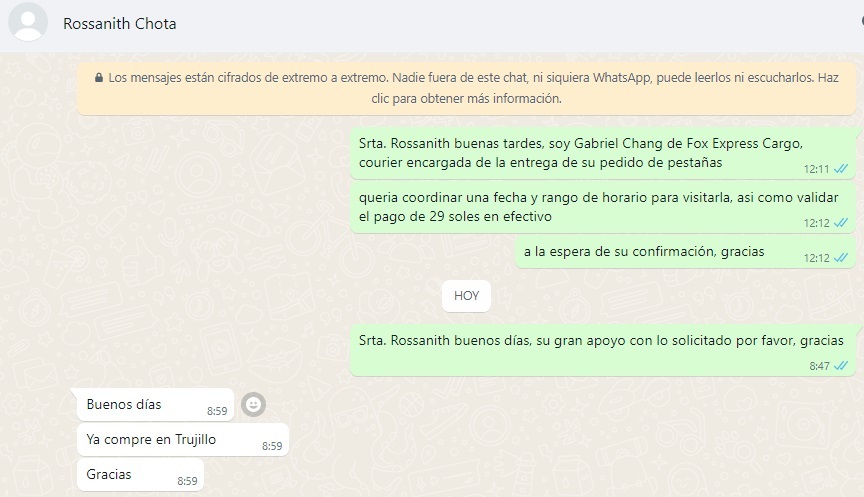Click the Fox Express Cargo introduction message

pos(603,153)
